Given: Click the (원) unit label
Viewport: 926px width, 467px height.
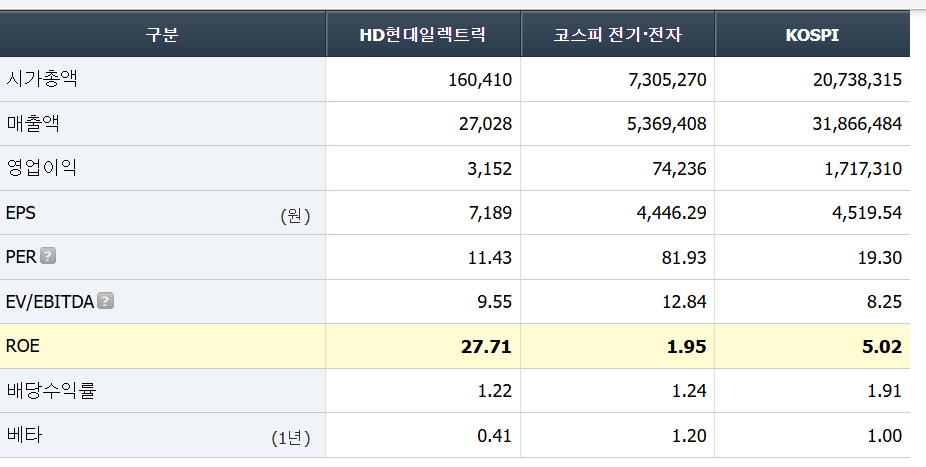Looking at the screenshot, I should click(x=295, y=215).
